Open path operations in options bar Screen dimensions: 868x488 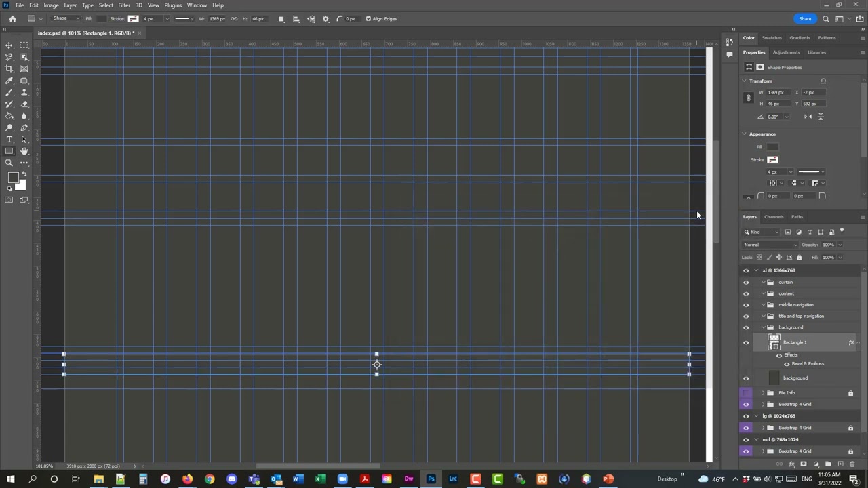coord(281,19)
